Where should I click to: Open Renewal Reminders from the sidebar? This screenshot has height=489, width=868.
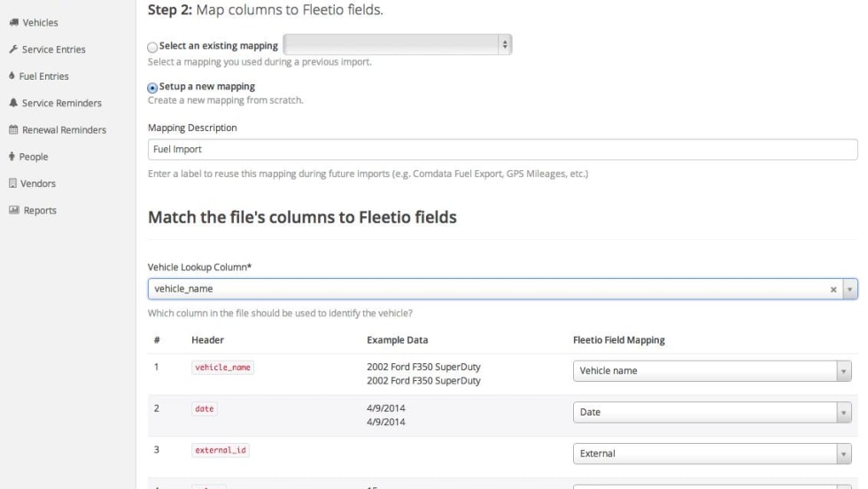64,130
